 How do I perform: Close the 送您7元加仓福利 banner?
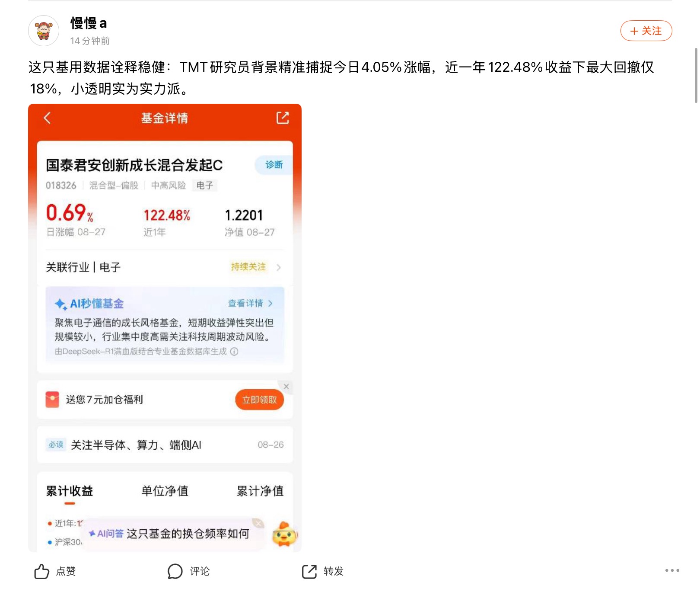[286, 386]
